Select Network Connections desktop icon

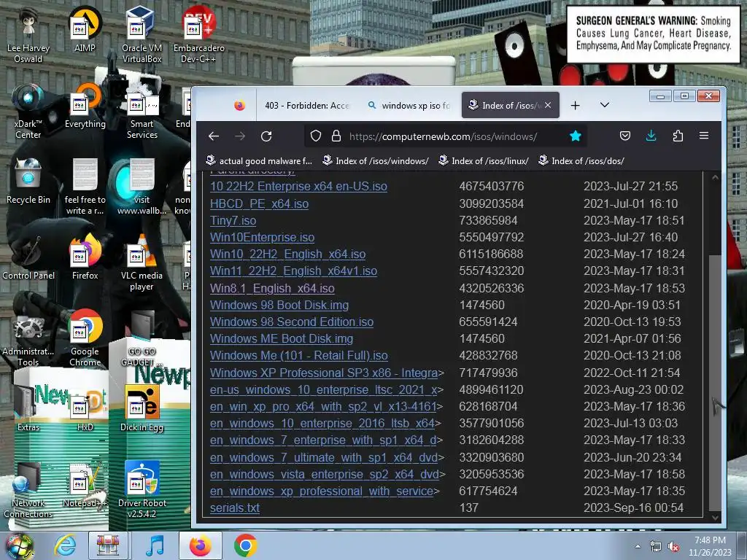(28, 489)
